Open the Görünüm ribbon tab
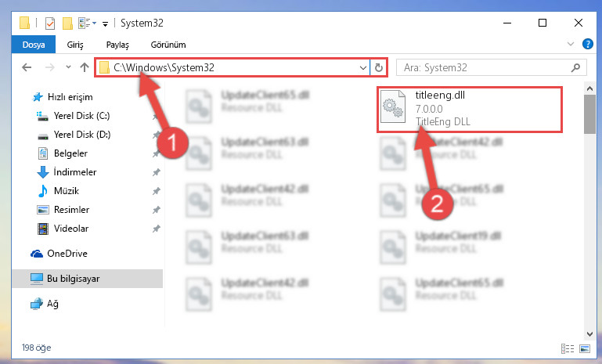The width and height of the screenshot is (602, 364). pyautogui.click(x=168, y=45)
